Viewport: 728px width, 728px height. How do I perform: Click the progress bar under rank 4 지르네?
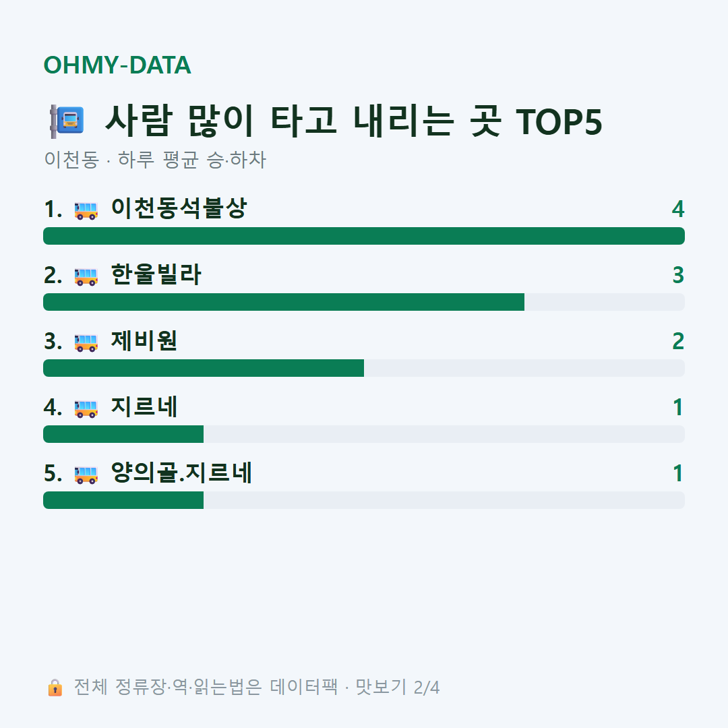click(364, 434)
